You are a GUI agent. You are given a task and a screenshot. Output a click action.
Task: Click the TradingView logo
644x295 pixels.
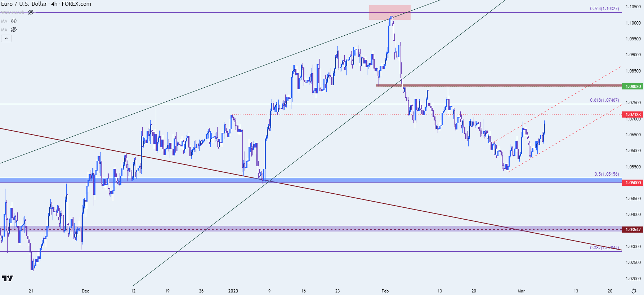point(7,278)
